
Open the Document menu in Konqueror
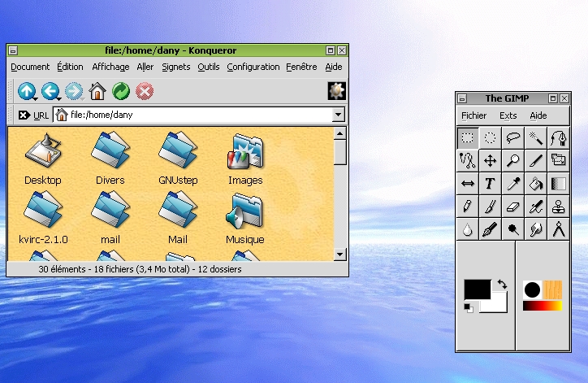[30, 67]
